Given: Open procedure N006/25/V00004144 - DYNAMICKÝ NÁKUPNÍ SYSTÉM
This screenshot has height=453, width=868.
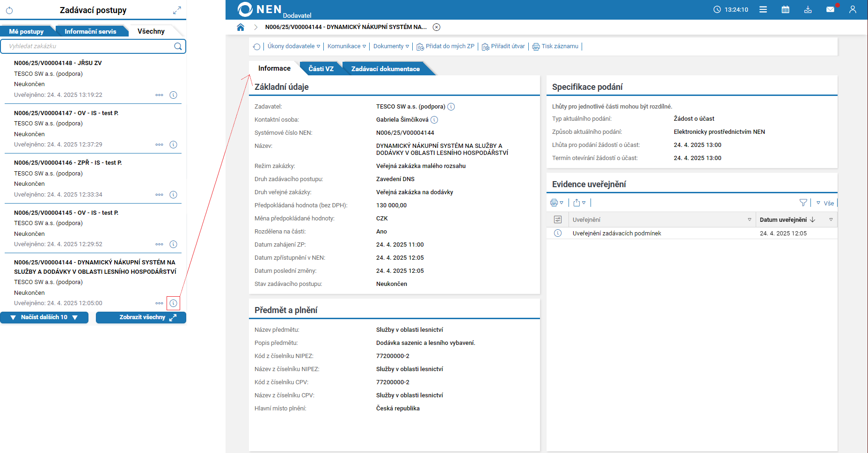Looking at the screenshot, I should (95, 267).
